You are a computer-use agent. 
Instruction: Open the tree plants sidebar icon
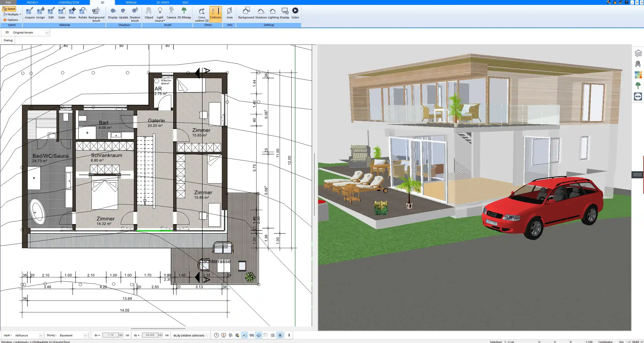(x=638, y=86)
